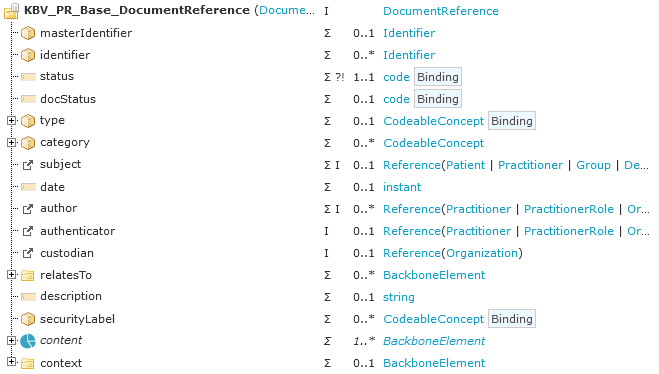659x374 pixels.
Task: Expand the relatesTo element node
Action: pyautogui.click(x=11, y=275)
